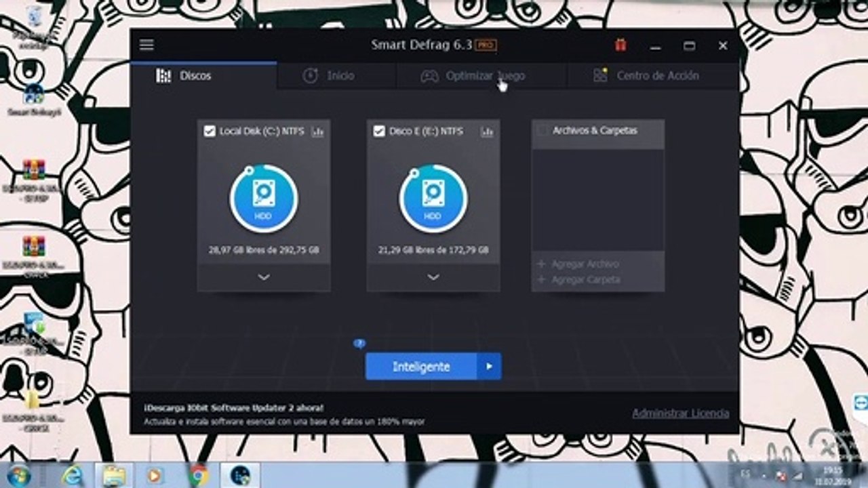
Task: Open the Centro de Acción tab
Action: (x=653, y=76)
